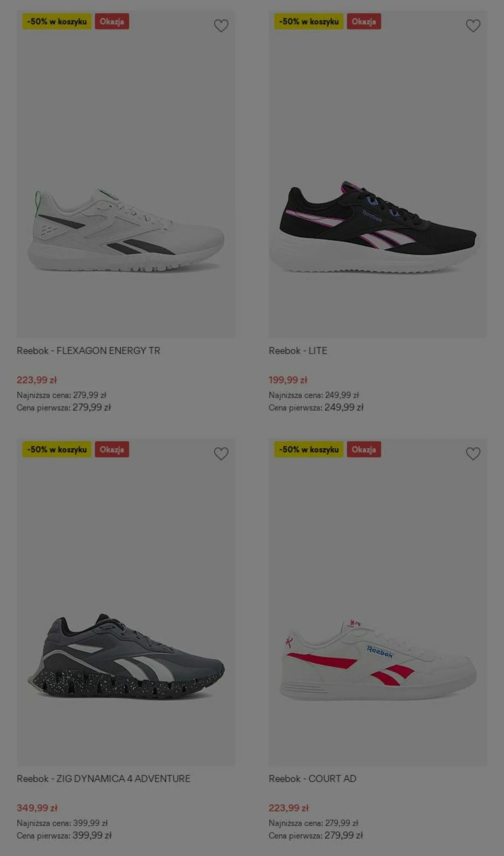Click the Okazja badge on Reebok LITE
The width and height of the screenshot is (504, 856).
tap(364, 21)
